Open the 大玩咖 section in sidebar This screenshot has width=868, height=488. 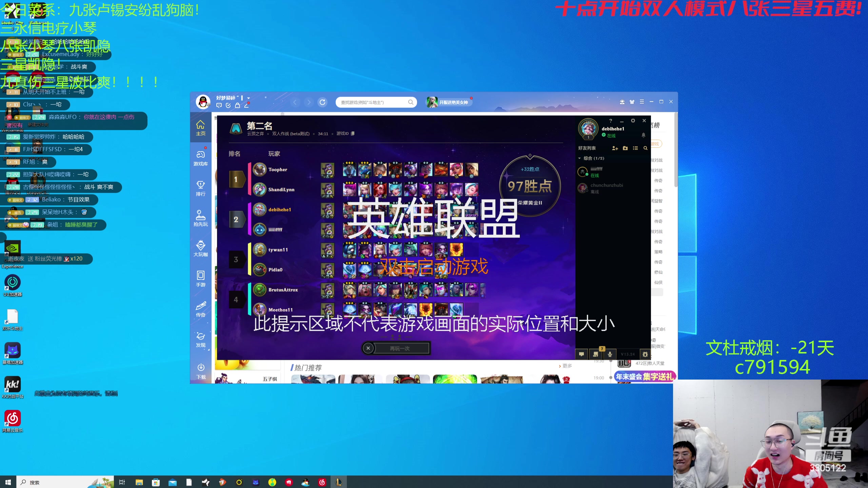(200, 249)
